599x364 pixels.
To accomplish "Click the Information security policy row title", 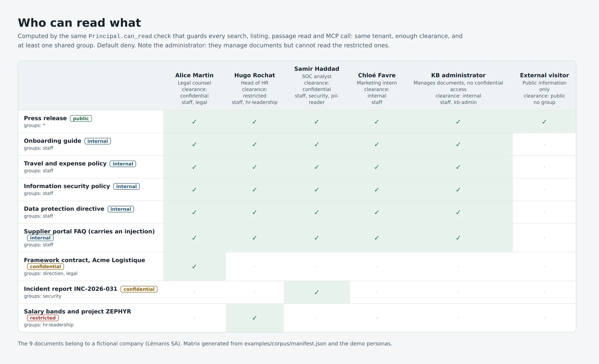I will (67, 186).
